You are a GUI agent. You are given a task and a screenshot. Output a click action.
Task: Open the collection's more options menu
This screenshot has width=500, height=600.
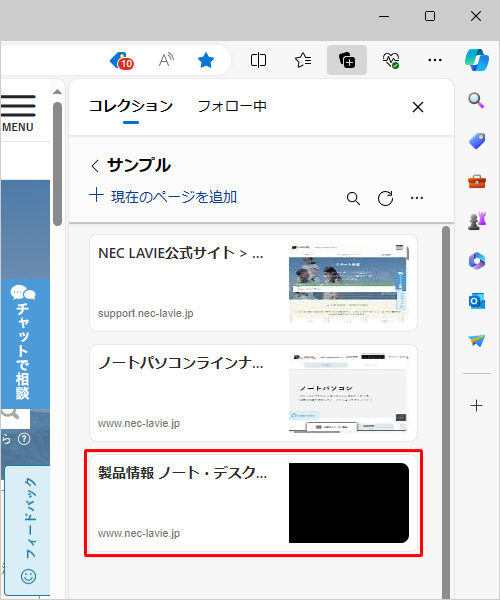pyautogui.click(x=417, y=198)
